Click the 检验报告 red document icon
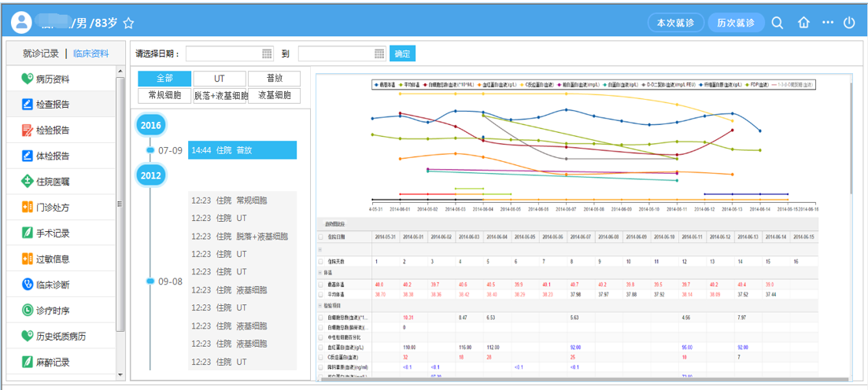The image size is (868, 390). [27, 130]
